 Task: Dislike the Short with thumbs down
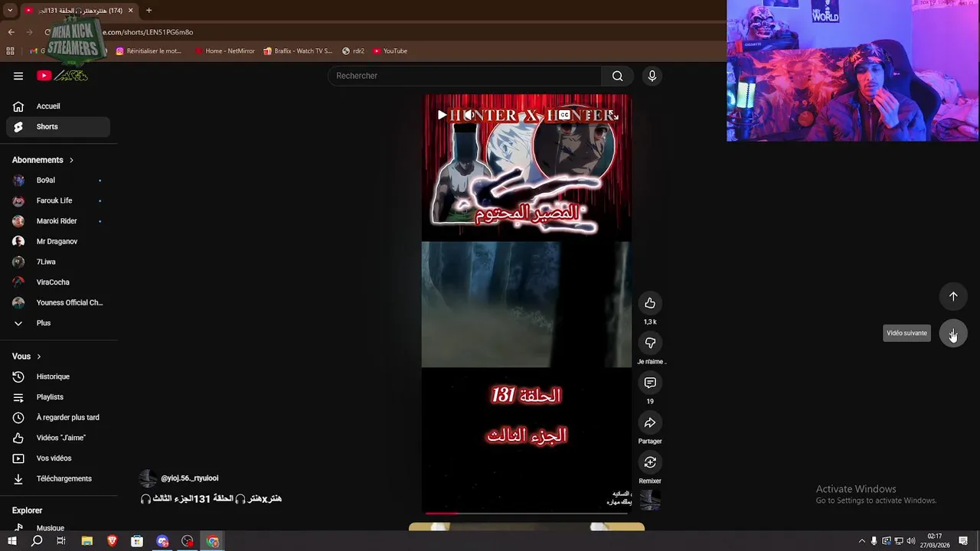click(650, 343)
